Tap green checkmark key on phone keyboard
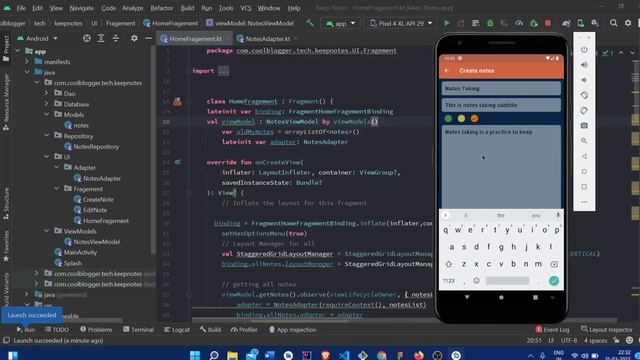640x360 pixels. pos(553,281)
